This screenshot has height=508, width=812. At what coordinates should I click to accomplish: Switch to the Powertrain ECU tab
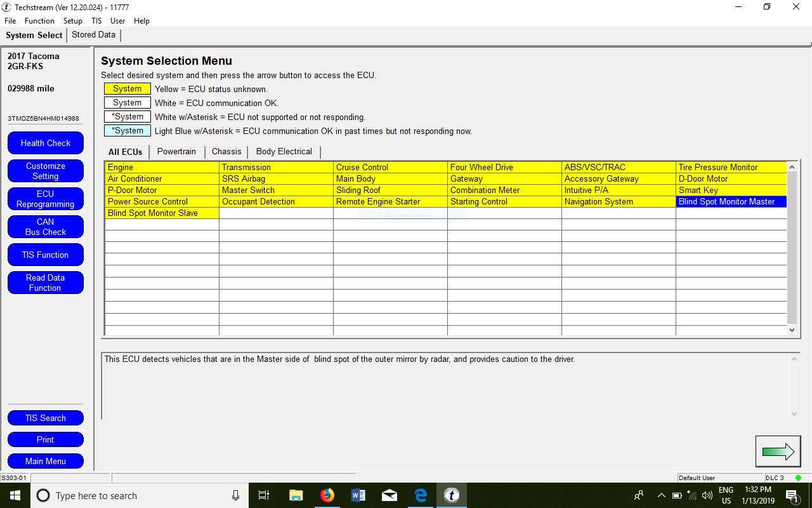176,152
